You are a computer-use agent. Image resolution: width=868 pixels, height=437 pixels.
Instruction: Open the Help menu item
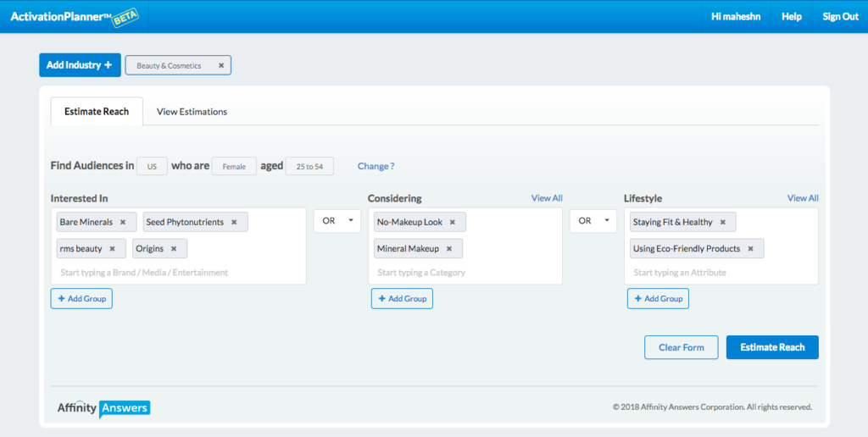pyautogui.click(x=792, y=17)
